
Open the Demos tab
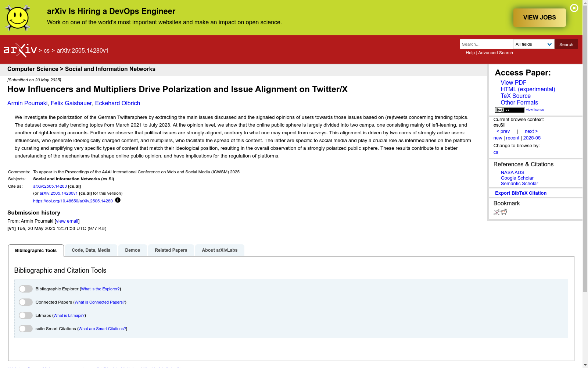click(133, 250)
